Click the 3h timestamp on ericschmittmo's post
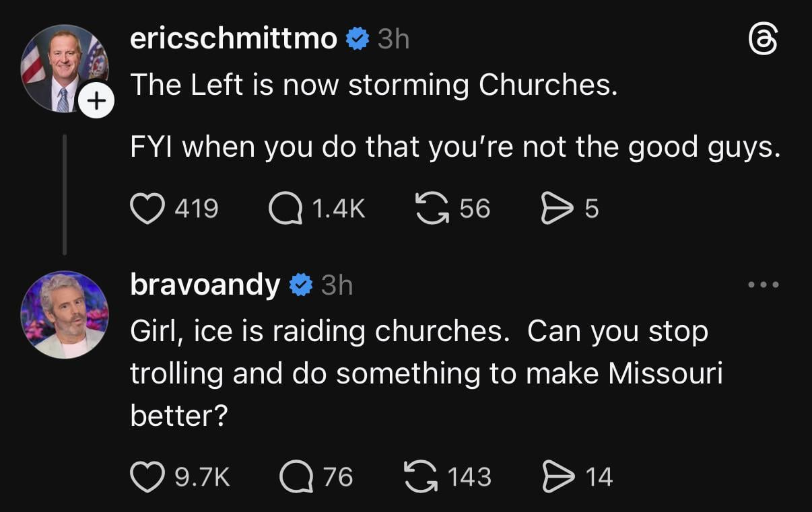812x512 pixels. 393,40
